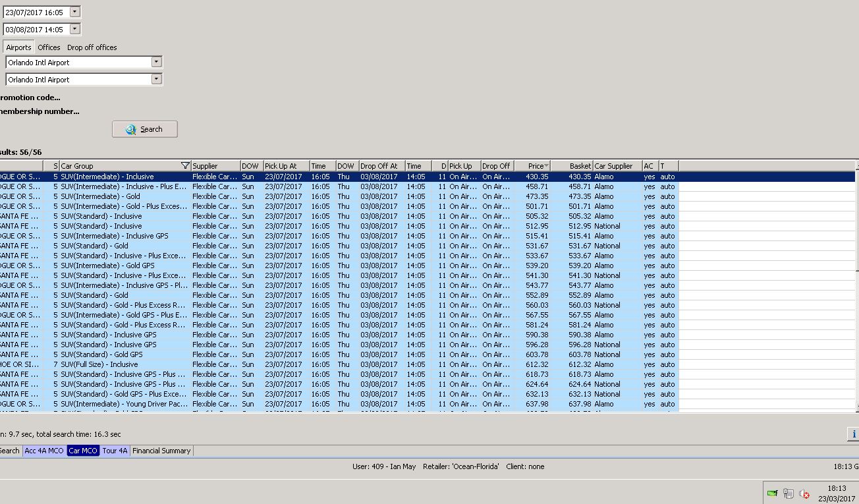Click the Client: none status text
The image size is (859, 504).
coord(525,466)
